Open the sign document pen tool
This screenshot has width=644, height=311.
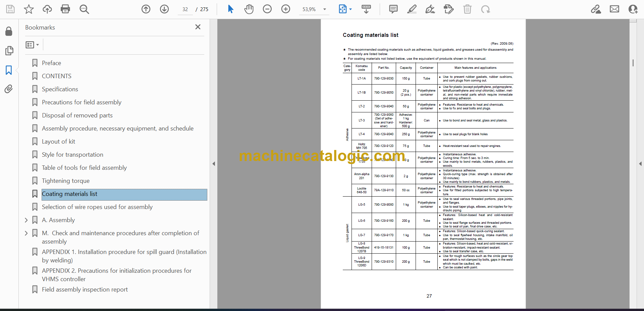tap(430, 9)
